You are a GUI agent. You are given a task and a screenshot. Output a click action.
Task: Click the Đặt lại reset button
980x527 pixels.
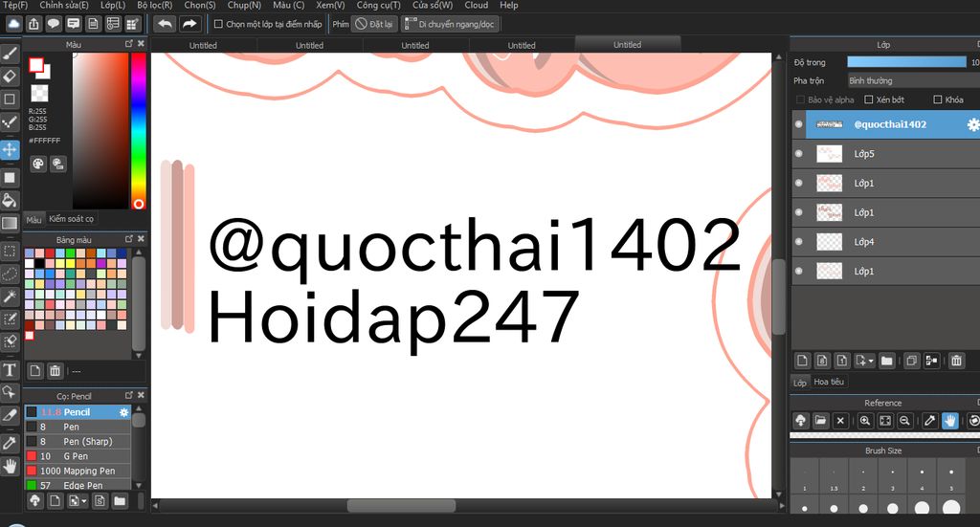374,24
